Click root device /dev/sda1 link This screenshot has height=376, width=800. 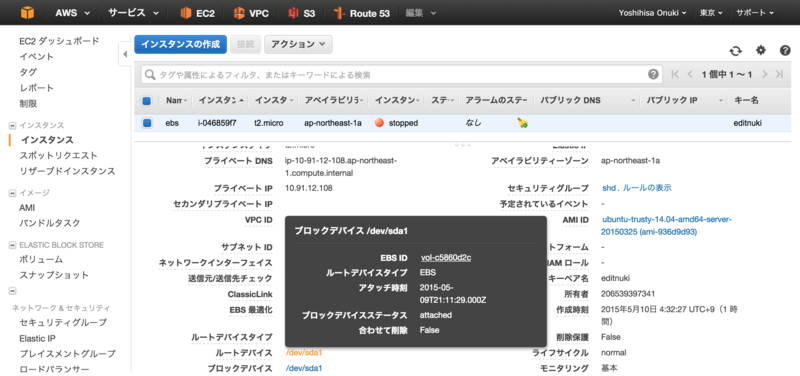coord(304,353)
